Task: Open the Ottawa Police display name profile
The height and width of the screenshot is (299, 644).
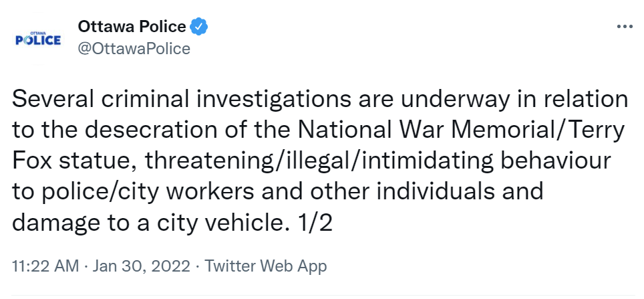Action: point(132,27)
